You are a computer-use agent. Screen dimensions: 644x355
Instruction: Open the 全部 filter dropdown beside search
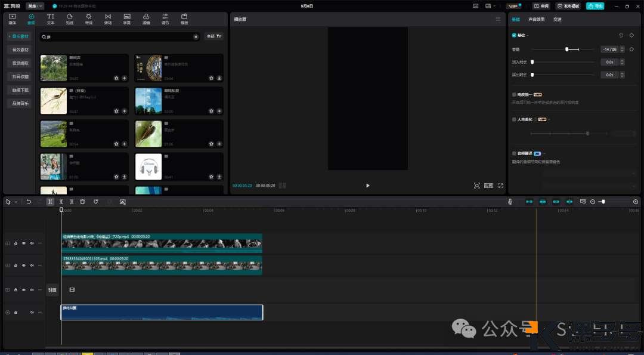[213, 36]
